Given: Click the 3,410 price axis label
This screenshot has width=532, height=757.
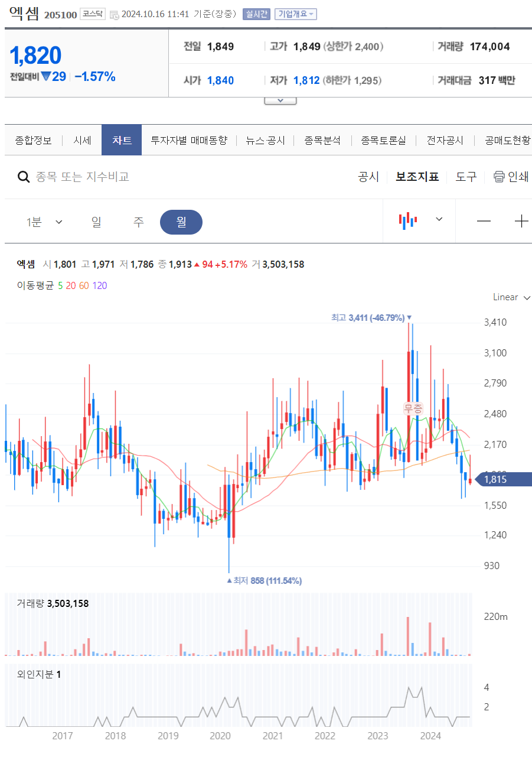Looking at the screenshot, I should coord(495,323).
